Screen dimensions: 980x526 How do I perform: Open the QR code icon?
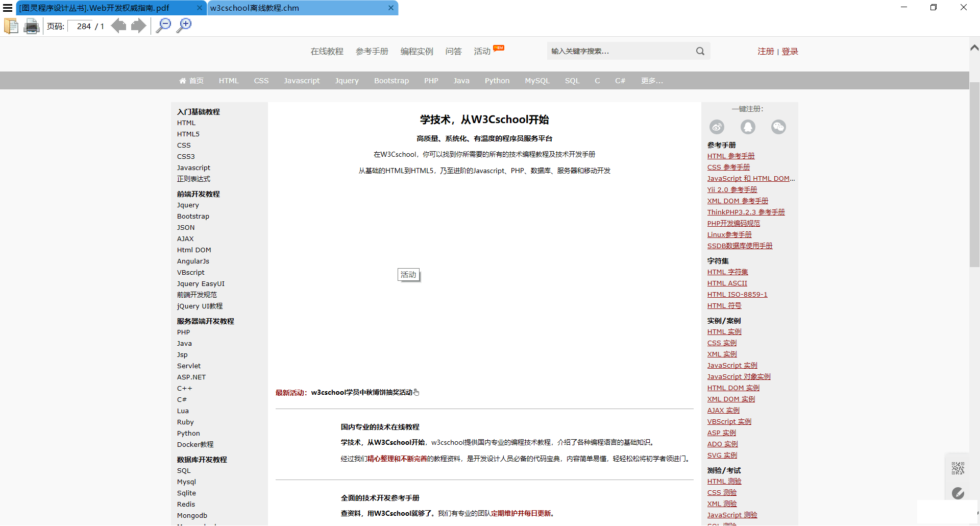click(x=958, y=468)
